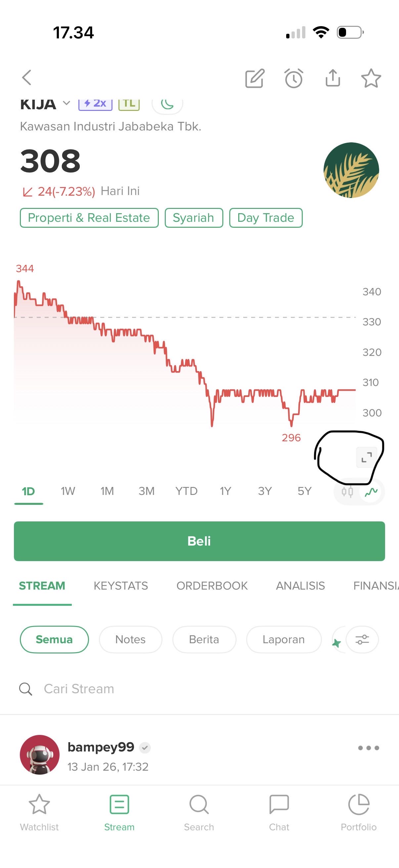Select the 1W chart timeframe
The width and height of the screenshot is (399, 868).
pos(68,491)
